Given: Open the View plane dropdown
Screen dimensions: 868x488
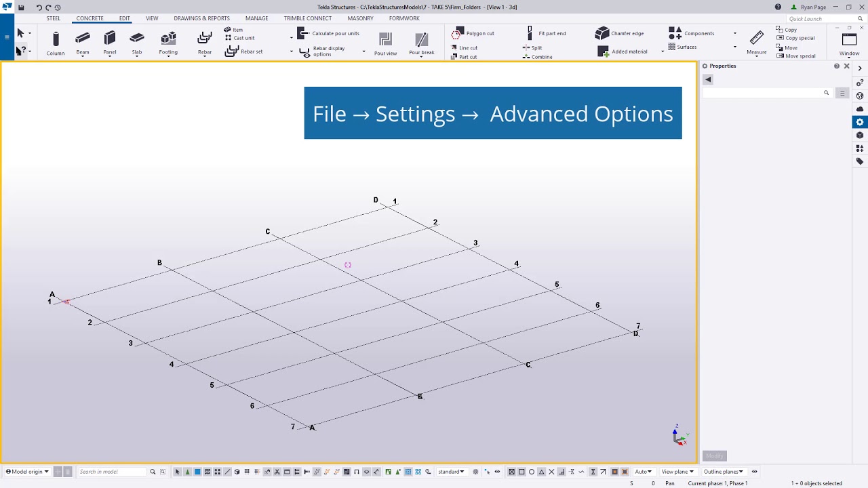Looking at the screenshot, I should [677, 472].
